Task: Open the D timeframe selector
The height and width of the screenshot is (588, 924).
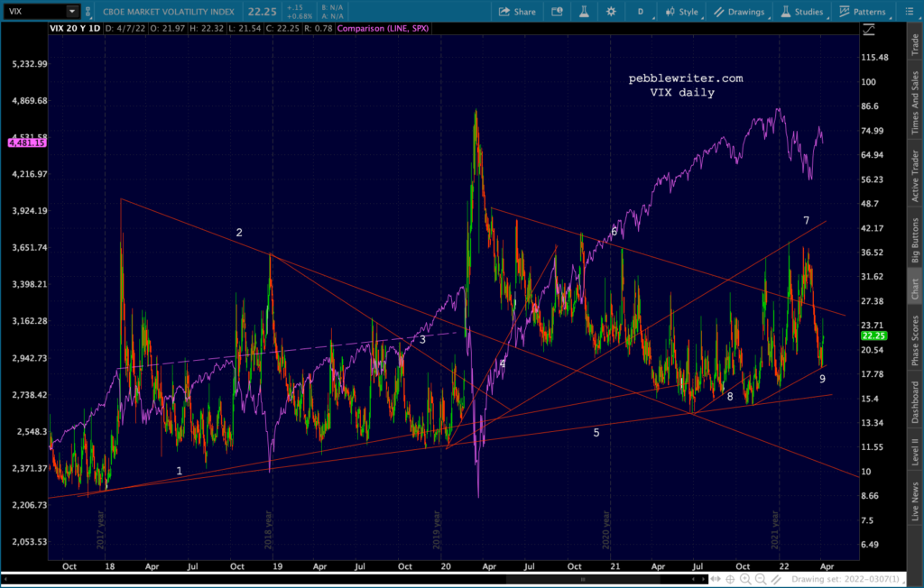Action: click(x=641, y=12)
